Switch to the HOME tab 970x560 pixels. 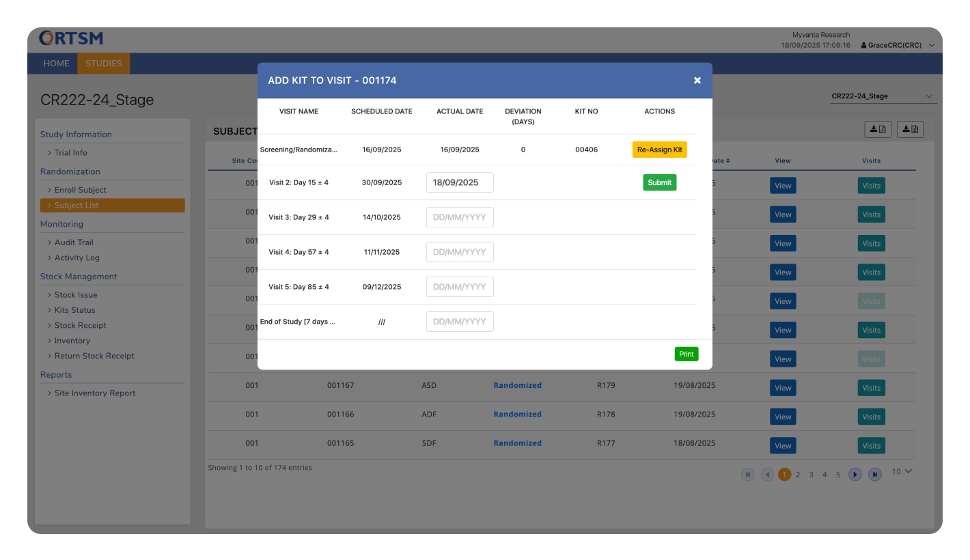pos(56,63)
